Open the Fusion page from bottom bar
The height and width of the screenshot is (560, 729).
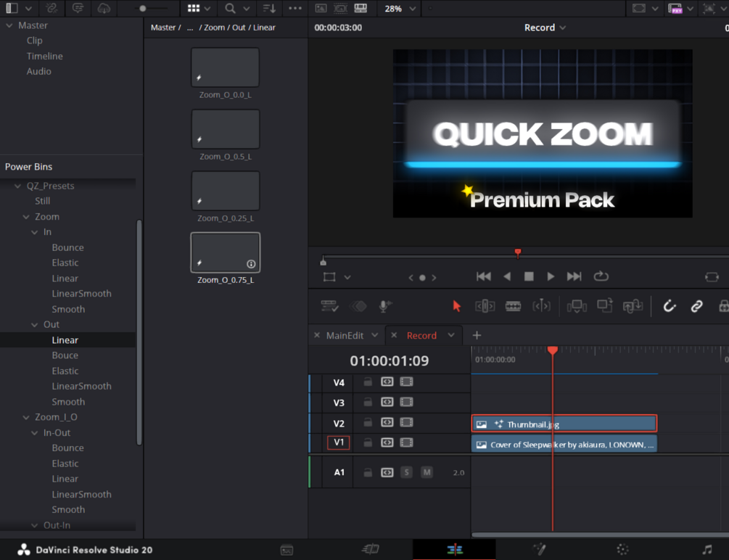tap(539, 549)
